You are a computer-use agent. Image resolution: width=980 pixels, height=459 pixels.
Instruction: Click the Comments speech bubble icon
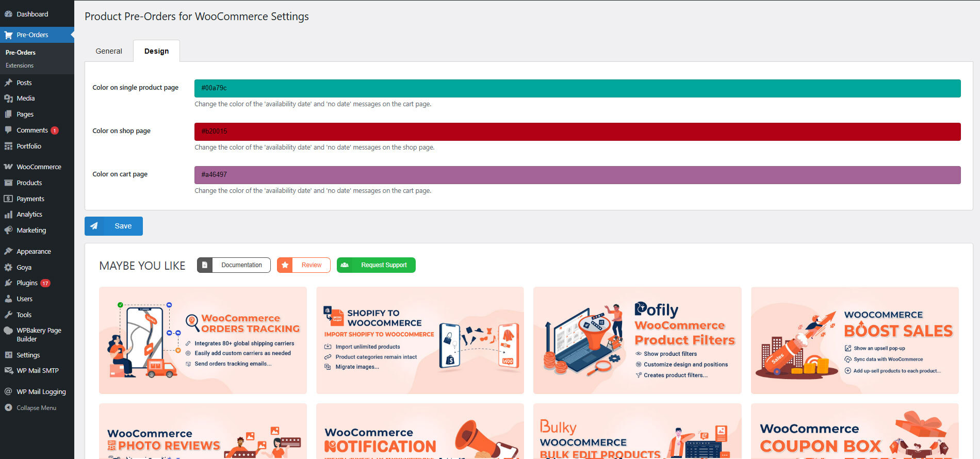click(8, 130)
